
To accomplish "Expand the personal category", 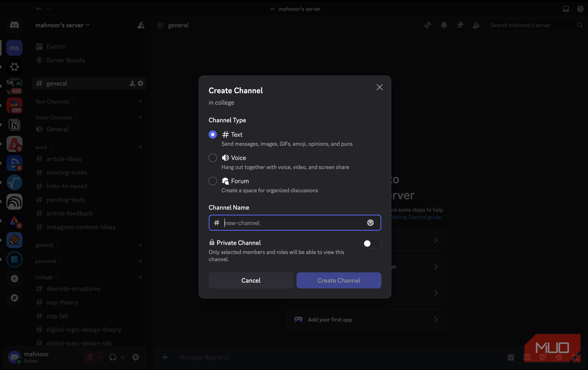I will [48, 261].
